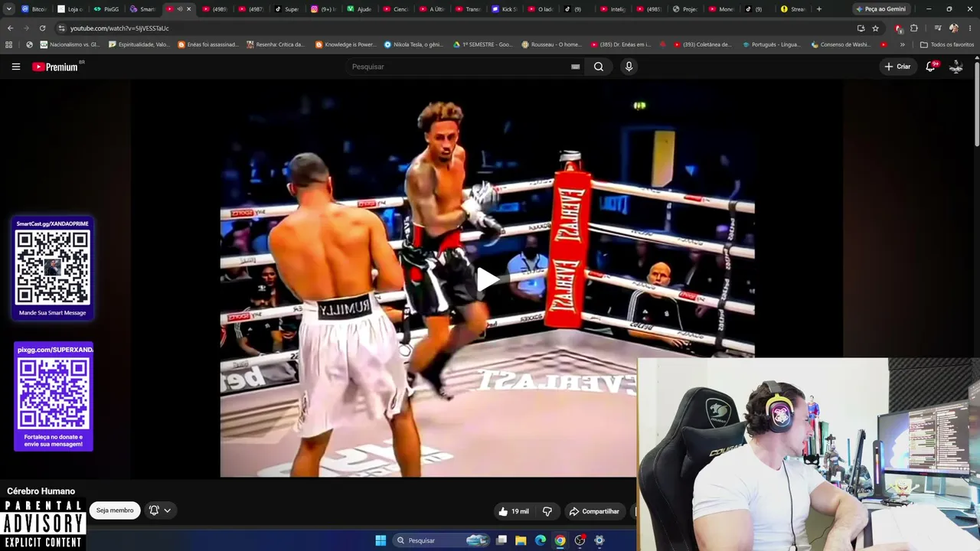Open the red extension icon with badge
Screen dimensions: 980x551
coord(899,28)
